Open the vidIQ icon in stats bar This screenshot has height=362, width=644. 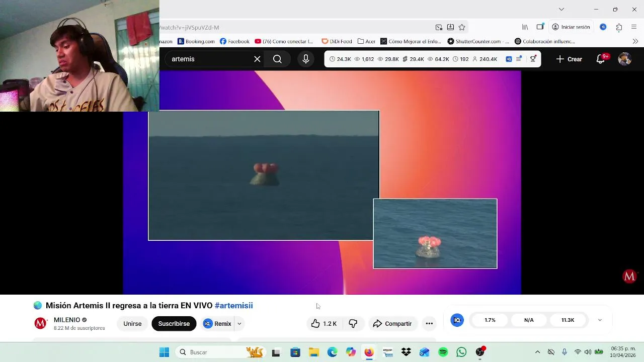pyautogui.click(x=509, y=59)
